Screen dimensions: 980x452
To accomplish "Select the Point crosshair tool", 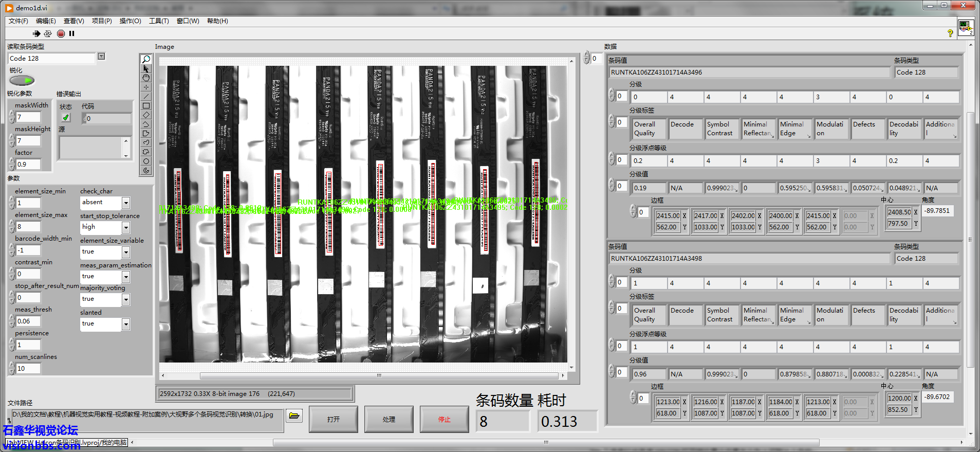I will (x=146, y=87).
